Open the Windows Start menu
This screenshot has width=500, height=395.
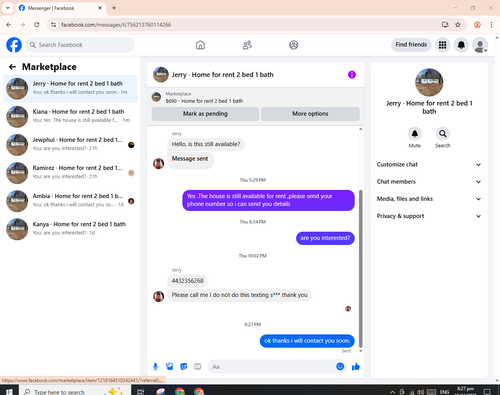coord(9,391)
